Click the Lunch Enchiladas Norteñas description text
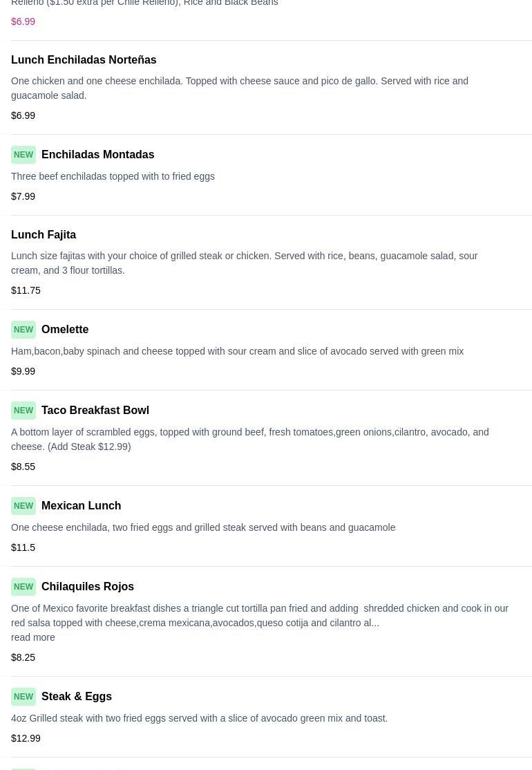532x770 pixels. 240,88
